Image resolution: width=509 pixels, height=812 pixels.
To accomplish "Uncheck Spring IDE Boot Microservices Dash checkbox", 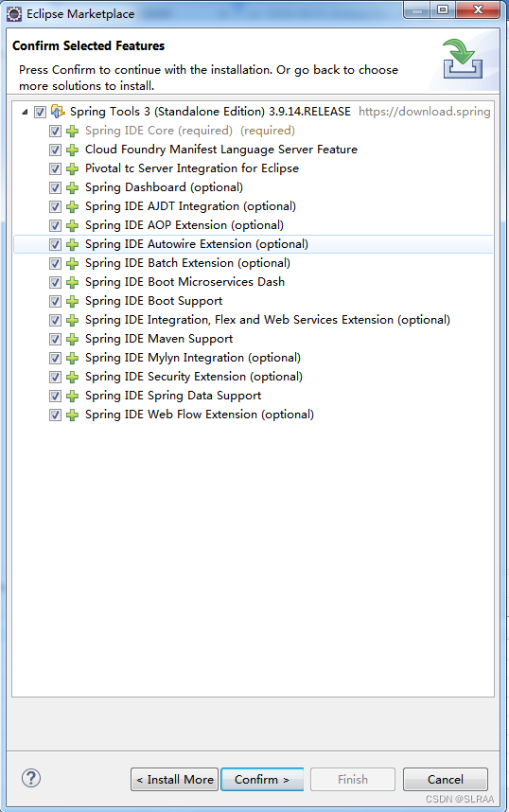I will point(56,282).
